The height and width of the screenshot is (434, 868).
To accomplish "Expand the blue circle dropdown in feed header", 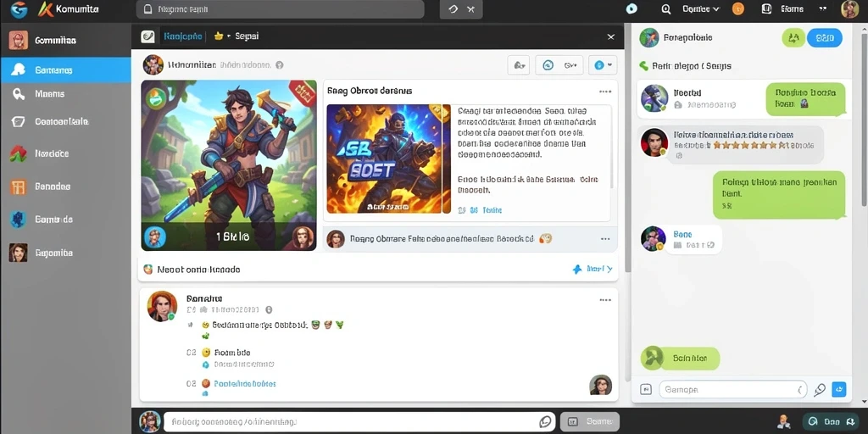I will click(x=603, y=65).
